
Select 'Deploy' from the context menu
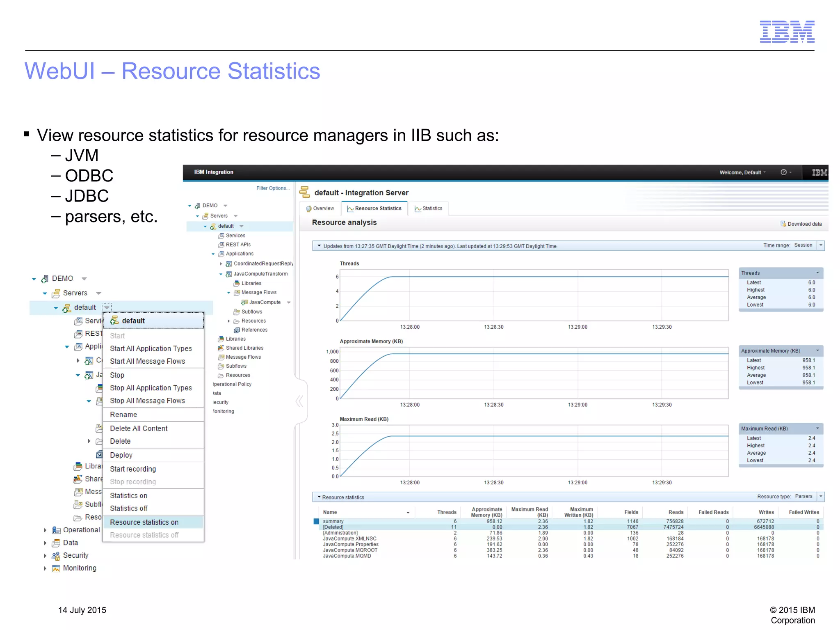[153, 455]
